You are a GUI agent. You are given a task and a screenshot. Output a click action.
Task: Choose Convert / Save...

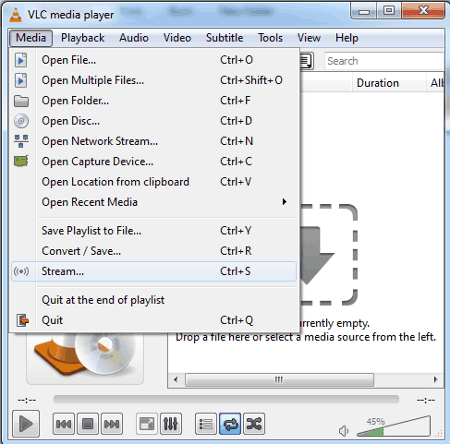tap(154, 251)
